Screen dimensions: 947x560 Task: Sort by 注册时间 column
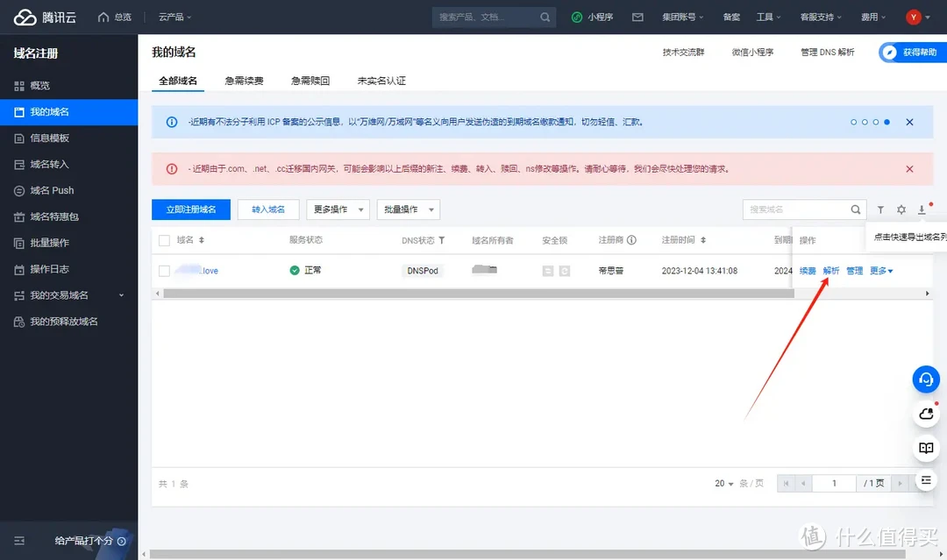point(703,240)
